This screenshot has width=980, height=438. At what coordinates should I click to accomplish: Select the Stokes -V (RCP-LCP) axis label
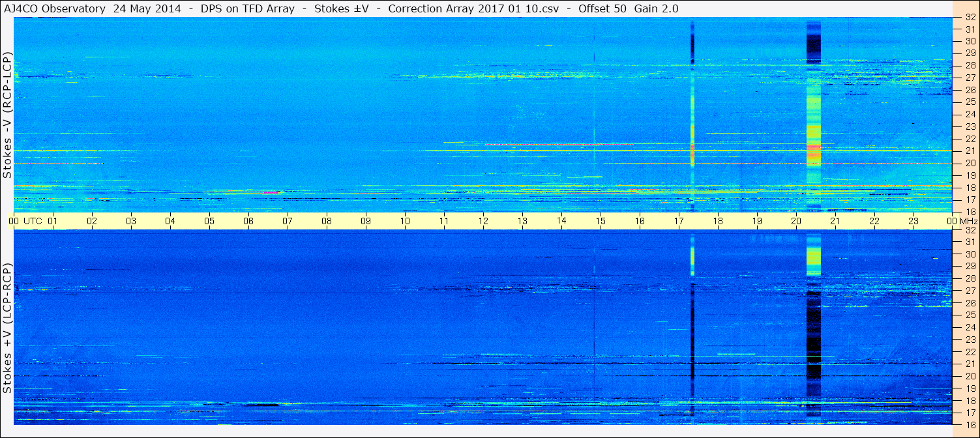point(7,115)
